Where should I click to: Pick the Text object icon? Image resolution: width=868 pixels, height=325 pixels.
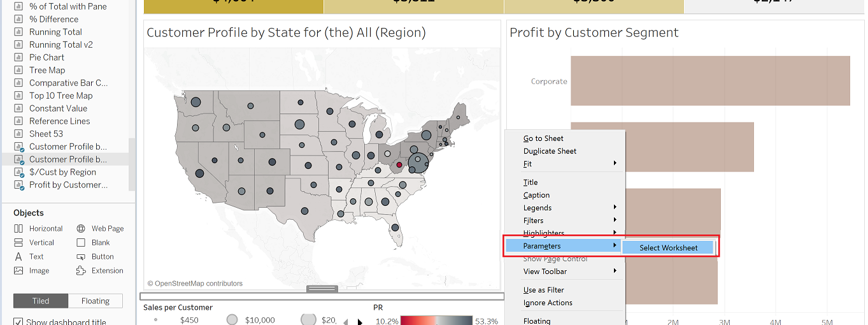pos(18,257)
